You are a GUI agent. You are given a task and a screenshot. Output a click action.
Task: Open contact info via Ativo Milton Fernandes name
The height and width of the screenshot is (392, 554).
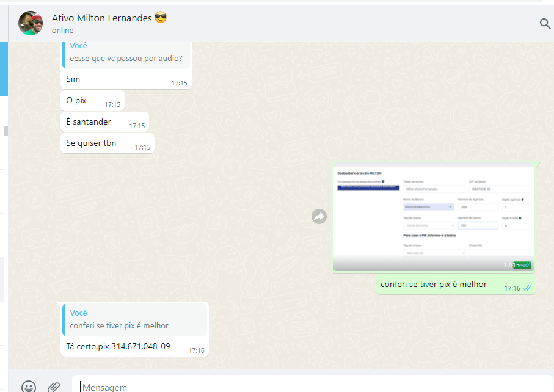(x=101, y=18)
